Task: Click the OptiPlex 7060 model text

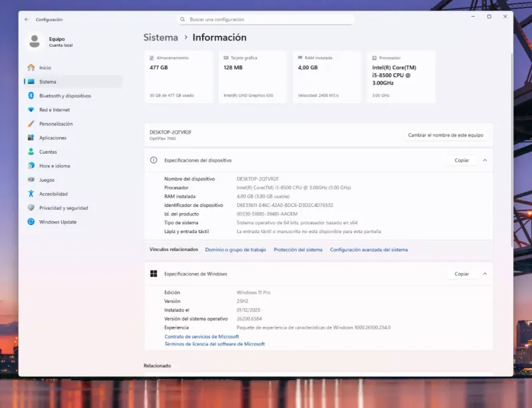Action: pyautogui.click(x=163, y=138)
